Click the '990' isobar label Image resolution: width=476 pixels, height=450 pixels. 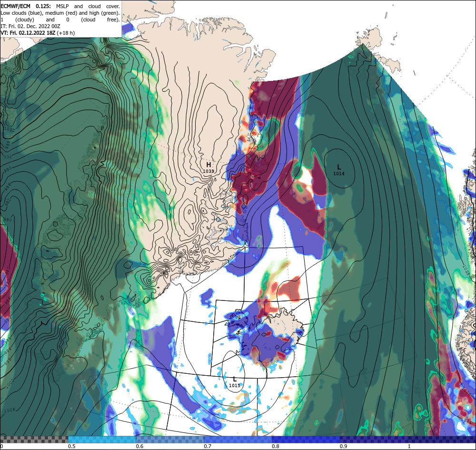8,169
